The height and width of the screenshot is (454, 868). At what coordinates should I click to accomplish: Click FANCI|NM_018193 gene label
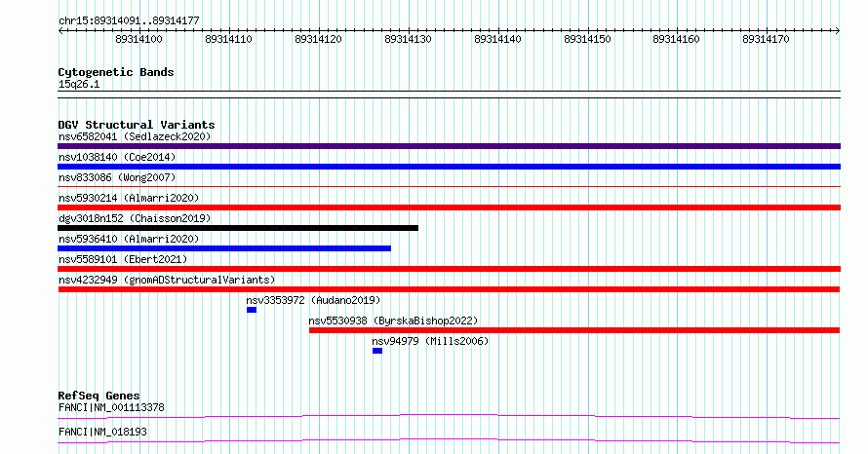point(102,432)
